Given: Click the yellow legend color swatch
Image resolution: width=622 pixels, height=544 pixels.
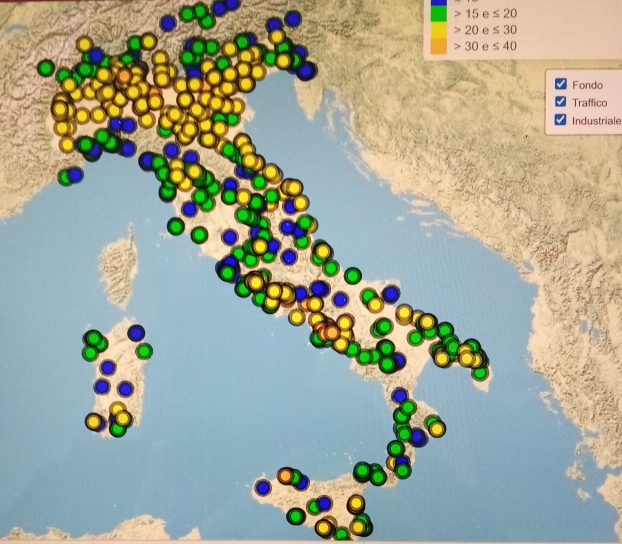Looking at the screenshot, I should (x=436, y=29).
